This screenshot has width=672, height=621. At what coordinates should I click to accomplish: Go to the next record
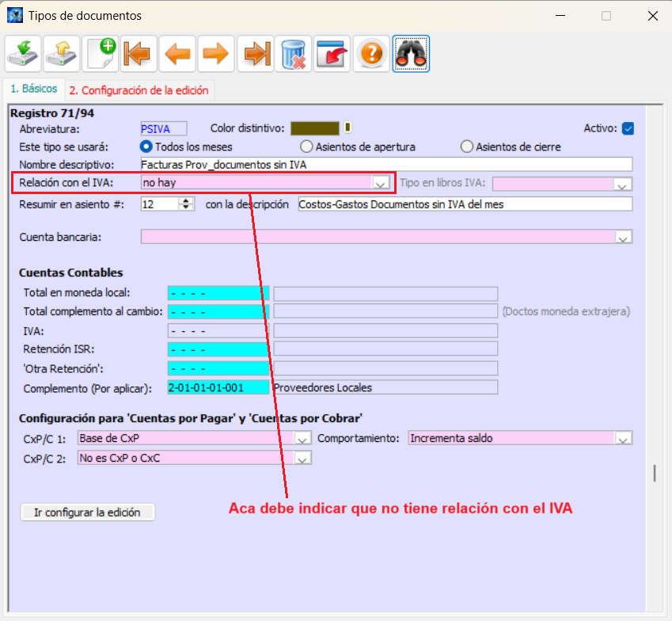[216, 54]
